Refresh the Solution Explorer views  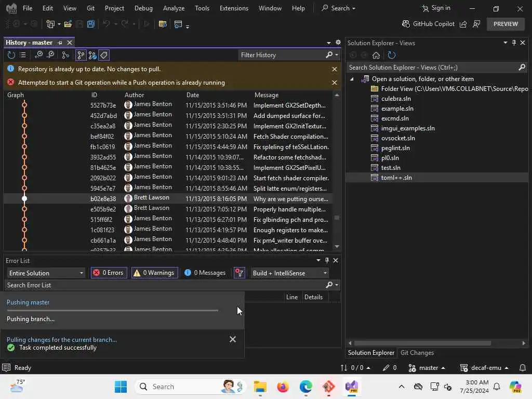coord(392,55)
